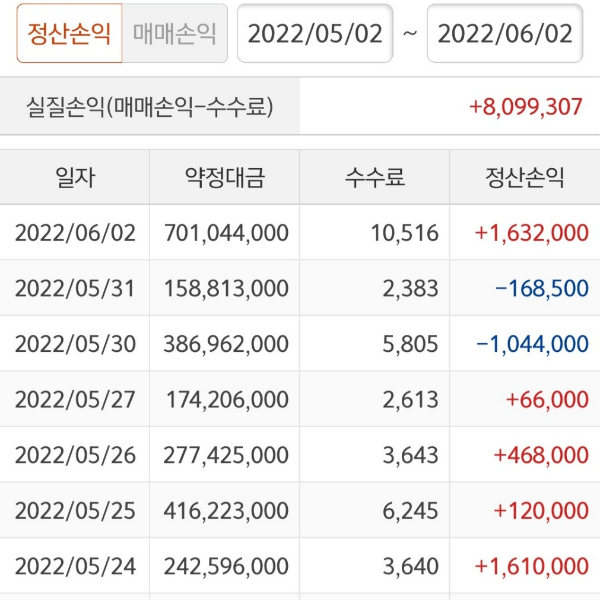This screenshot has height=600, width=600.
Task: Click the 701,044,000 contract amount cell
Action: 226,233
